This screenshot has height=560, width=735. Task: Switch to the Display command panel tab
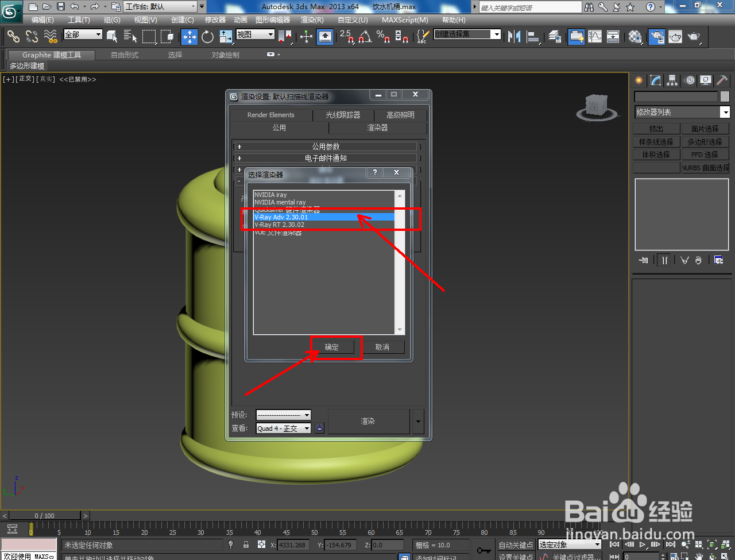pos(706,80)
